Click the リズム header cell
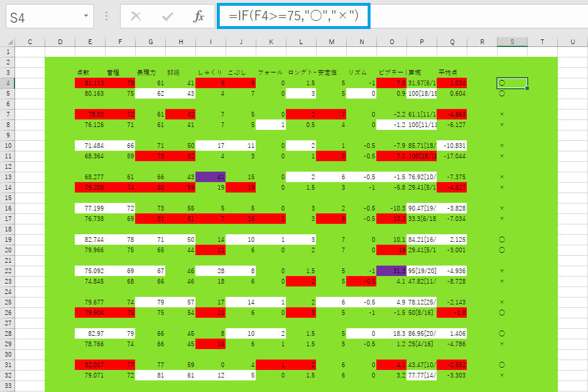 pyautogui.click(x=361, y=72)
